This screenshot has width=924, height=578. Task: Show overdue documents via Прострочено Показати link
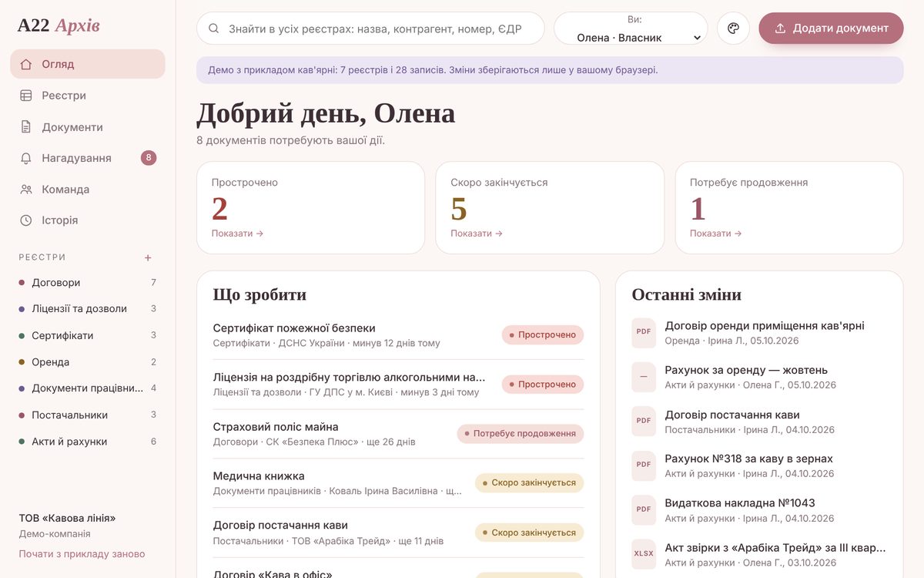(x=237, y=234)
